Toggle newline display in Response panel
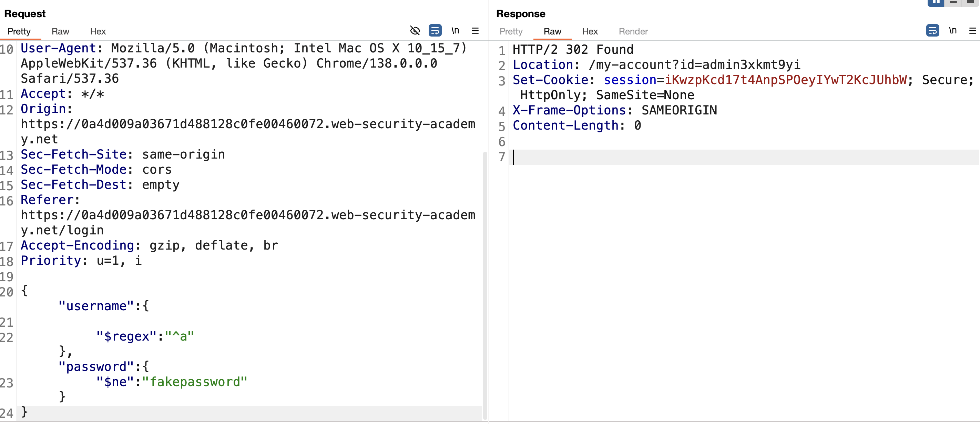980x424 pixels. click(x=953, y=30)
